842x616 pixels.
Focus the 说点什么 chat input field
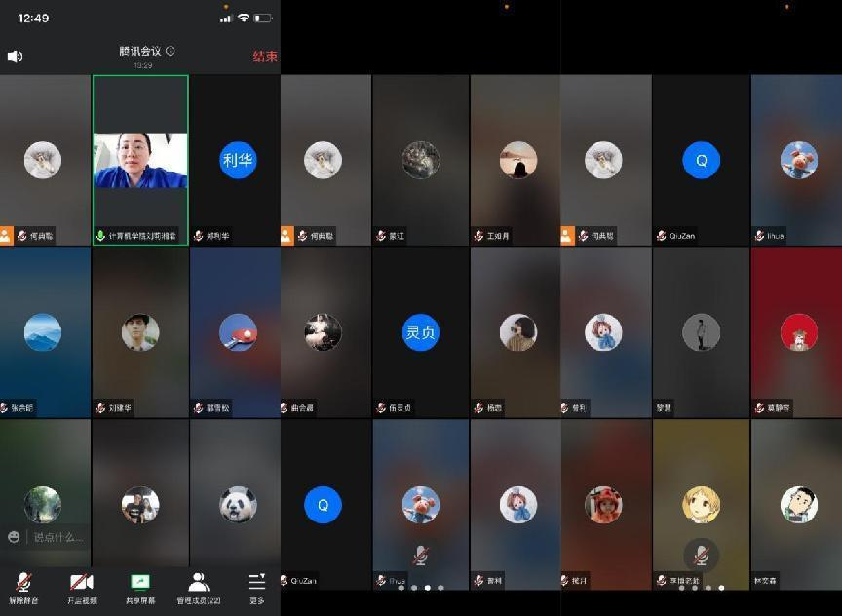[58, 537]
